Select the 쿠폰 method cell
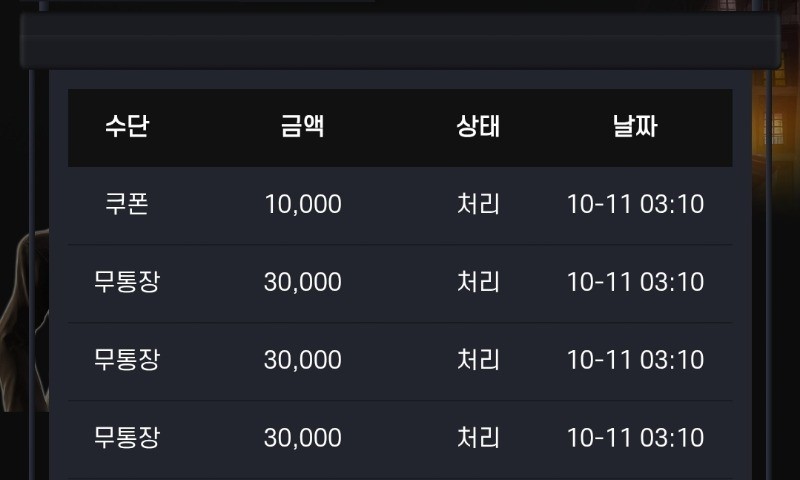 click(127, 204)
